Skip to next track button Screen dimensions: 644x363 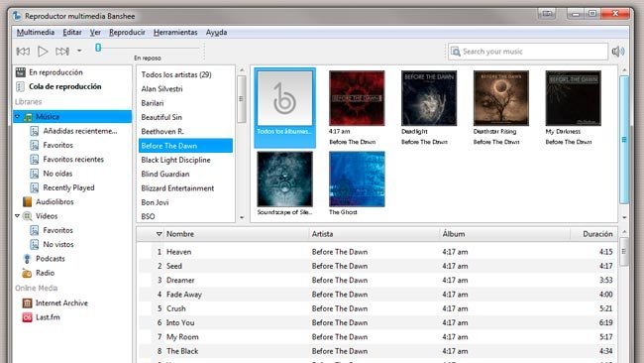click(62, 52)
